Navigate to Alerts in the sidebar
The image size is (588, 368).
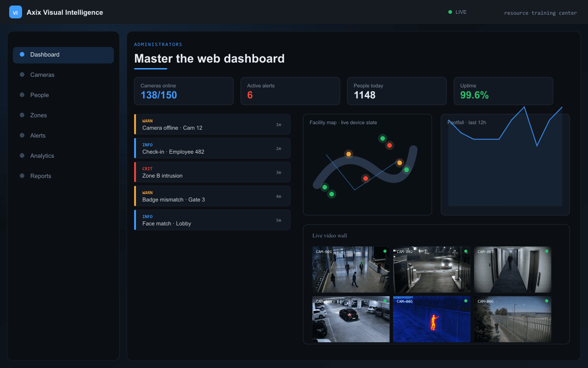[63, 136]
